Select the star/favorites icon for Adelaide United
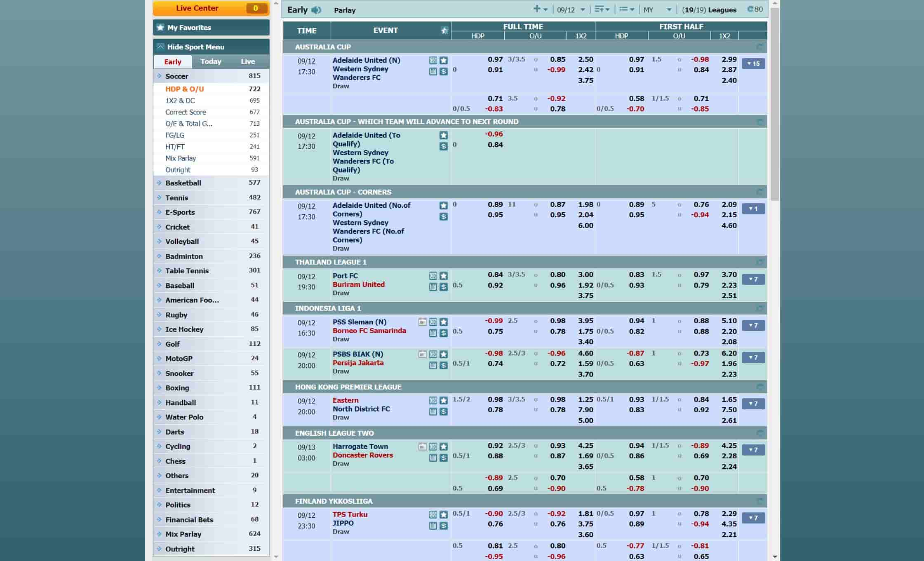Image resolution: width=924 pixels, height=561 pixels. pyautogui.click(x=444, y=60)
